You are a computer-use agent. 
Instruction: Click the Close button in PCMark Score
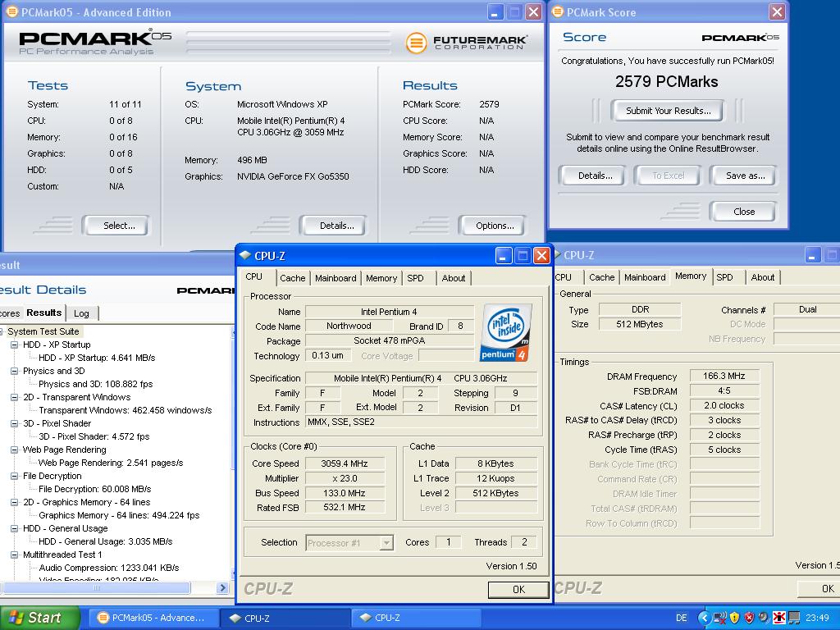tap(744, 212)
